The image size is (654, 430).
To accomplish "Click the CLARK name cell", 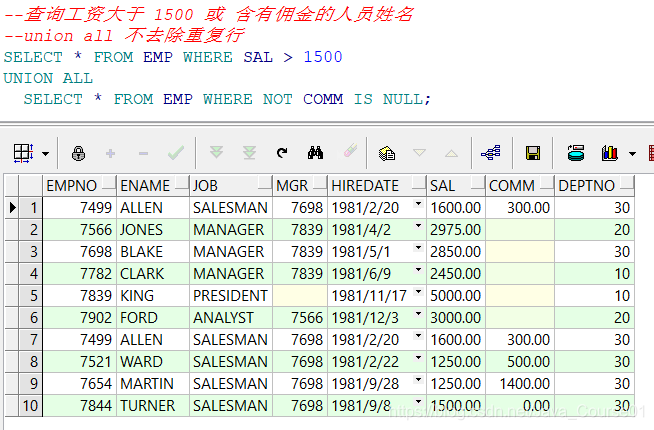I will pos(153,274).
